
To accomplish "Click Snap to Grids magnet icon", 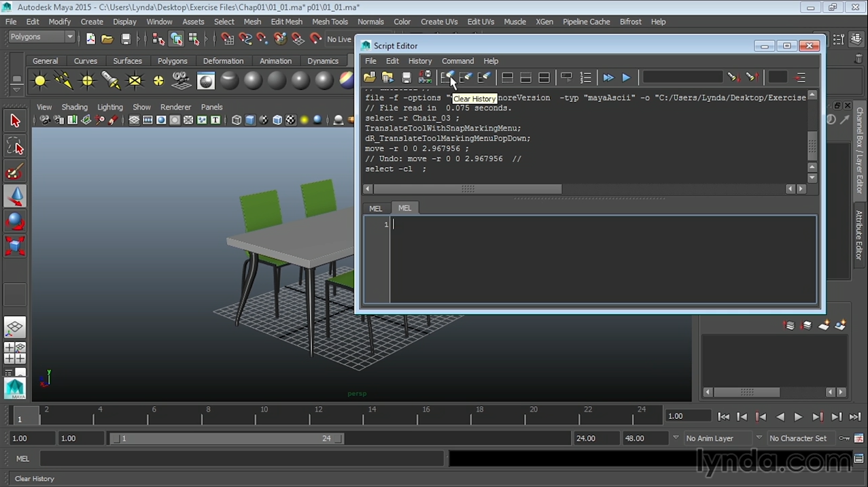I will [227, 39].
